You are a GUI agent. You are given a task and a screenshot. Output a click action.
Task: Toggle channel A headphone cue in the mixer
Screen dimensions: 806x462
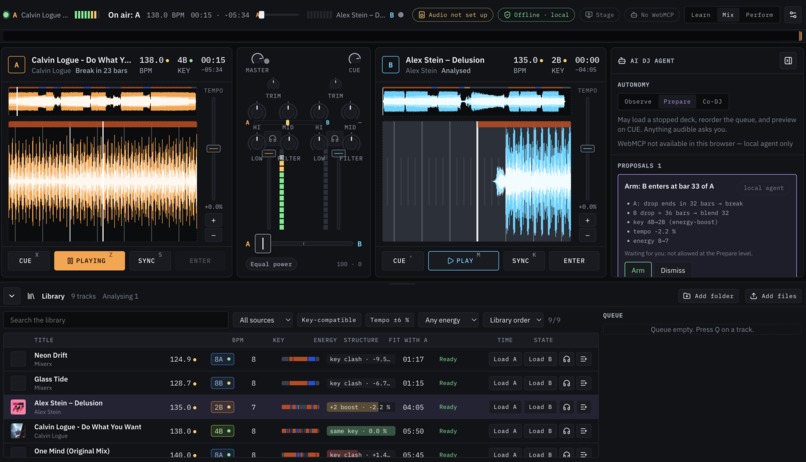click(272, 139)
